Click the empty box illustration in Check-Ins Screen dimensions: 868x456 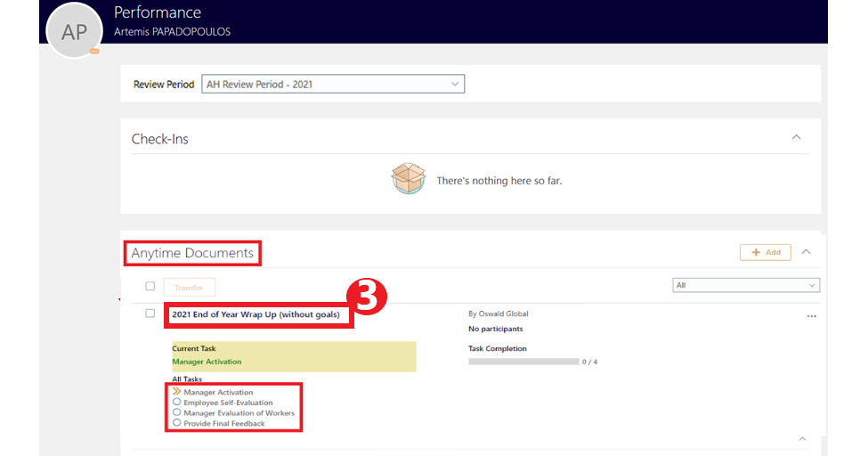409,178
